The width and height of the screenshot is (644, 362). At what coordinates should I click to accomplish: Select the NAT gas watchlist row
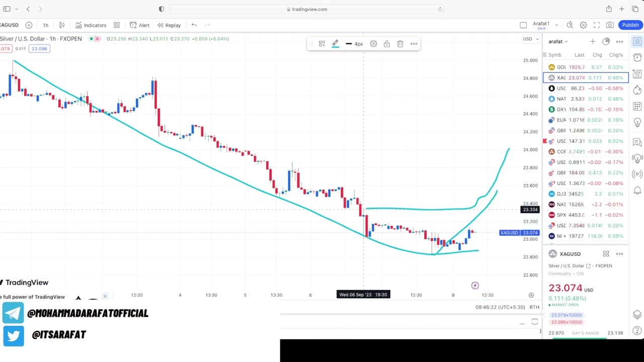pos(586,99)
